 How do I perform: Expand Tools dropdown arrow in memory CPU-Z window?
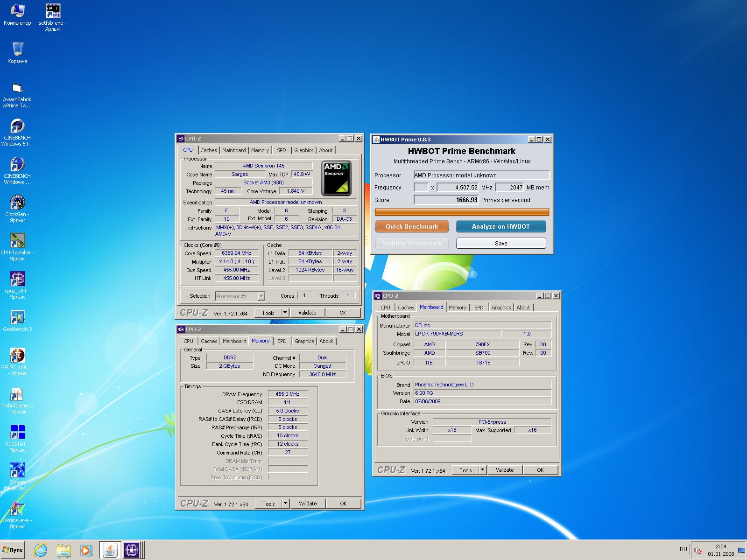click(286, 504)
